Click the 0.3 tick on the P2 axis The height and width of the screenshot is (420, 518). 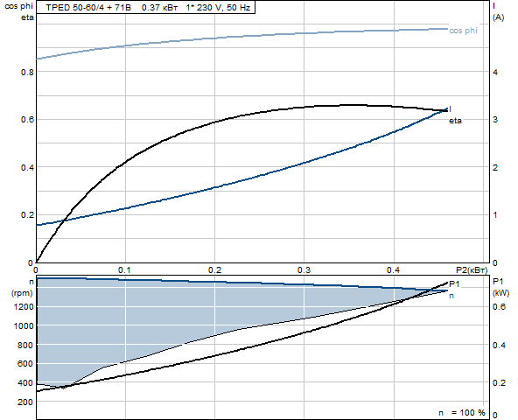pos(304,270)
